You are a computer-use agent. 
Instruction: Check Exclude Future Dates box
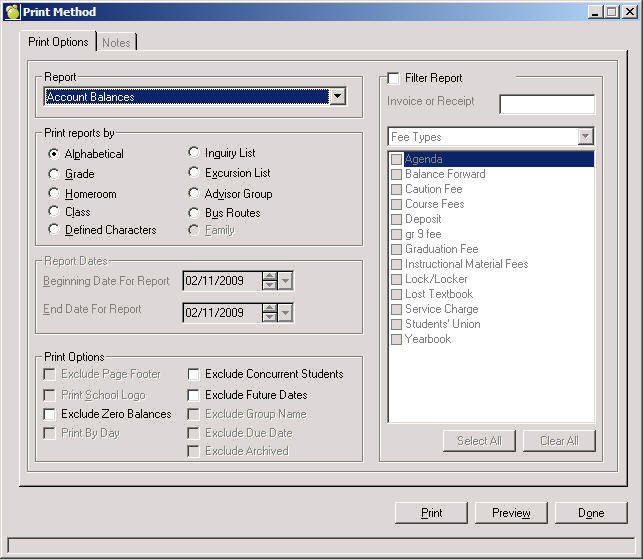click(194, 395)
